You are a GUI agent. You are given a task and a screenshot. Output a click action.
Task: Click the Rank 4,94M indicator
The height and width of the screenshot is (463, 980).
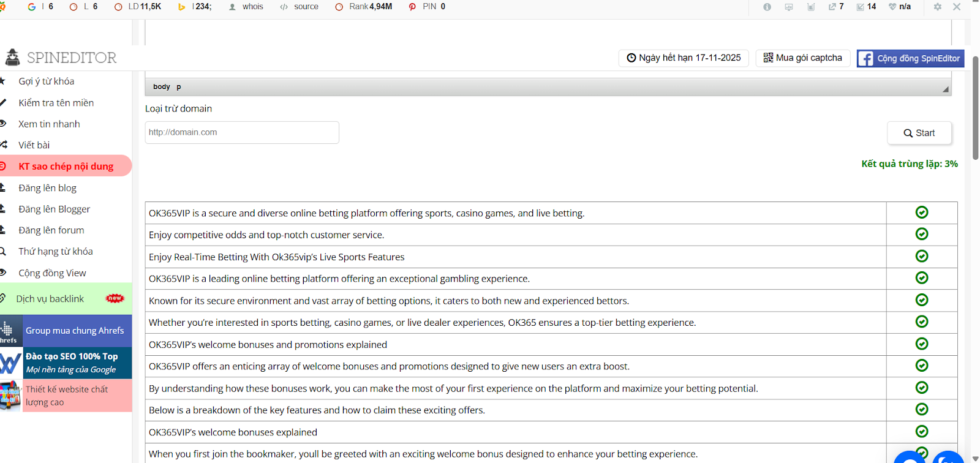[364, 7]
